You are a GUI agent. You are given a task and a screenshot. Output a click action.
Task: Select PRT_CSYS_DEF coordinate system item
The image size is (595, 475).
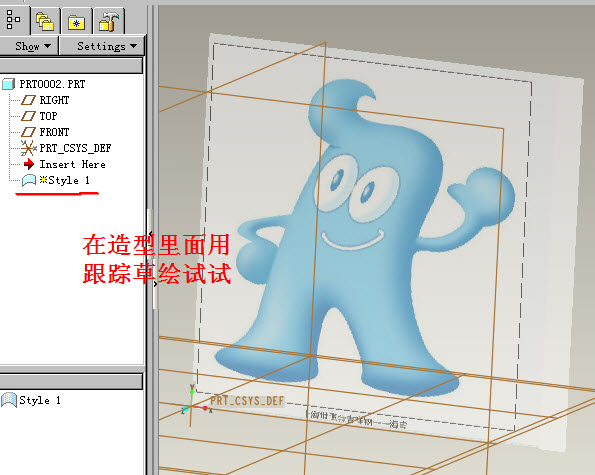click(75, 148)
